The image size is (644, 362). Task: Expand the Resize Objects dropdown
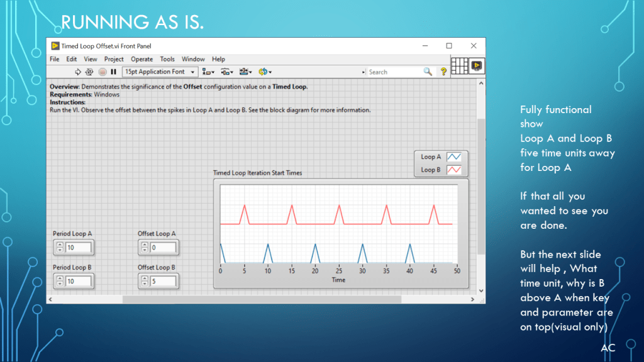click(245, 72)
